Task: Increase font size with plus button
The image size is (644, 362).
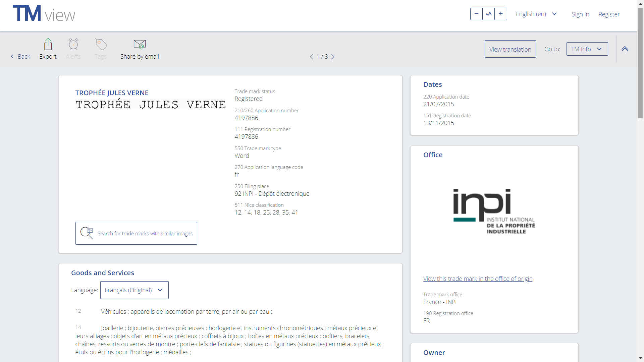Action: pyautogui.click(x=501, y=14)
